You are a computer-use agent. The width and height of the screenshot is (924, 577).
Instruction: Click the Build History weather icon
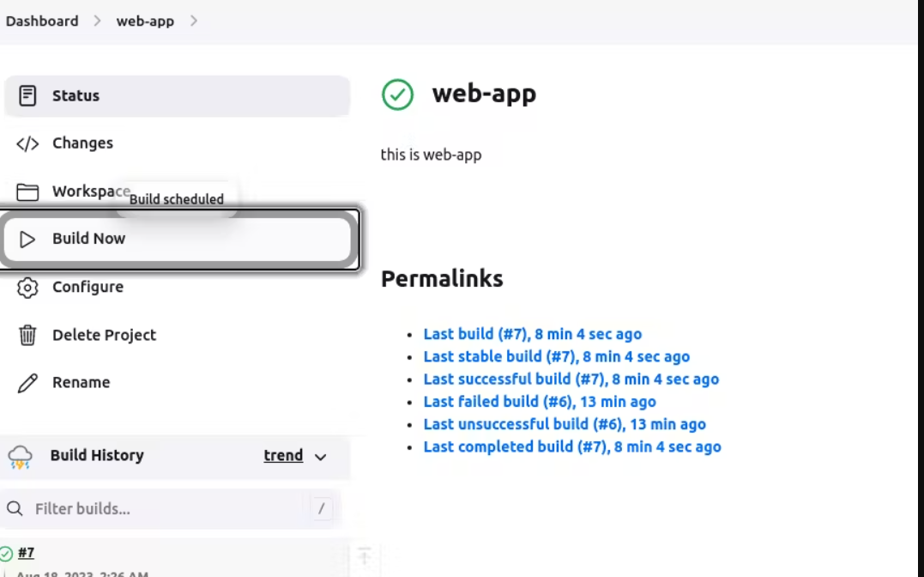[x=21, y=457]
